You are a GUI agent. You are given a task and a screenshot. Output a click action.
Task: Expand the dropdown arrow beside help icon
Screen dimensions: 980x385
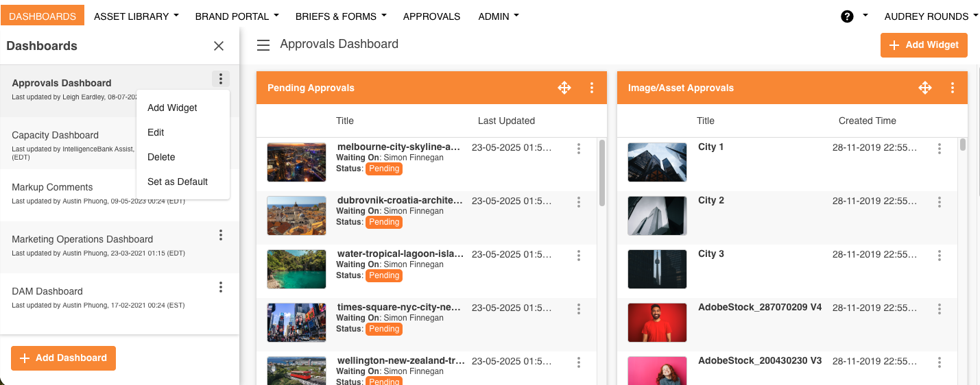(865, 15)
